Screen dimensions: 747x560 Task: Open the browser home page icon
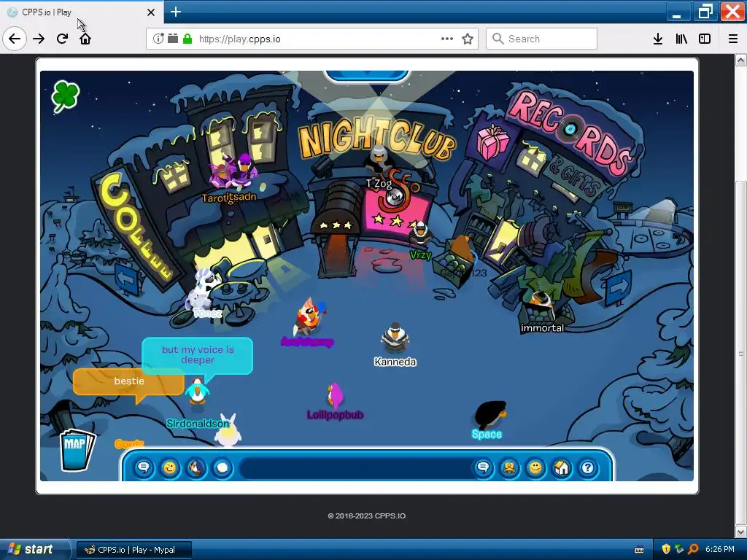85,39
